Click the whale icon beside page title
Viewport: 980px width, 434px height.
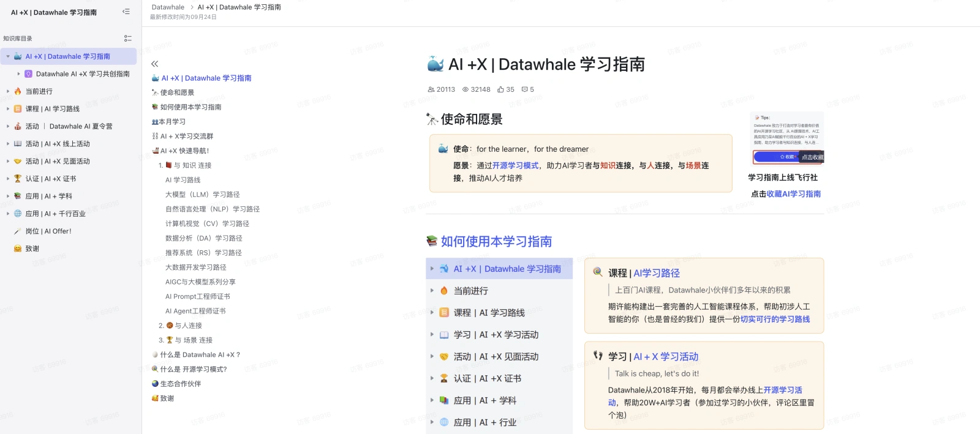[435, 64]
